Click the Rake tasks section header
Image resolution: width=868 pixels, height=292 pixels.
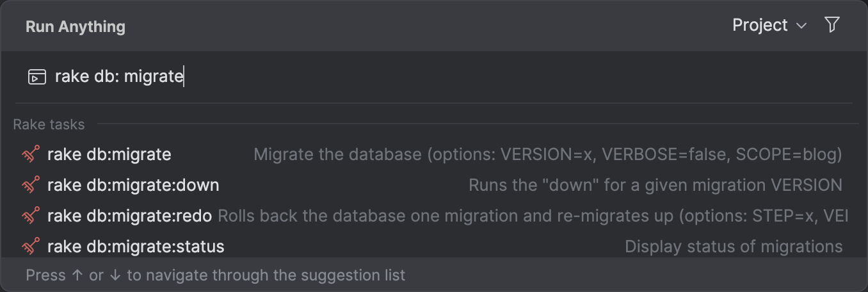pos(49,124)
